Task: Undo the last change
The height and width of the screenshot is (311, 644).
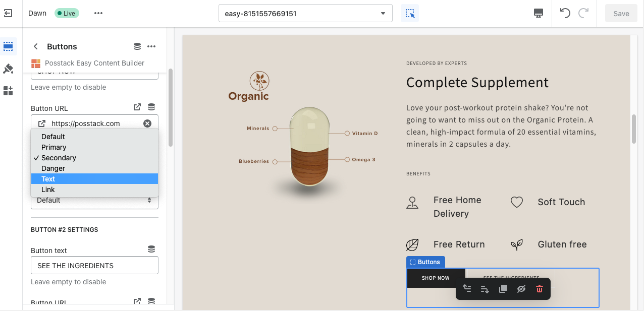Action: 565,14
